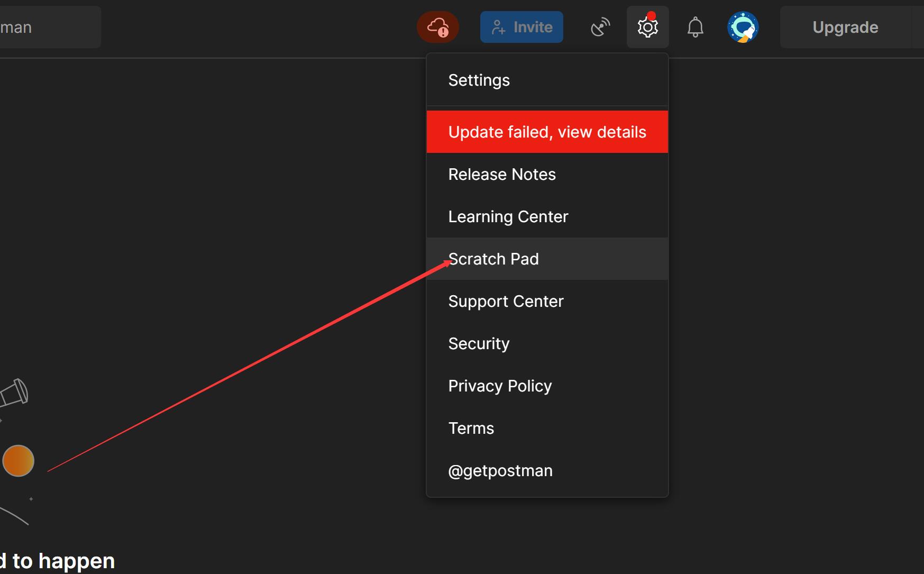Open the capture requests satellite icon

coord(600,27)
